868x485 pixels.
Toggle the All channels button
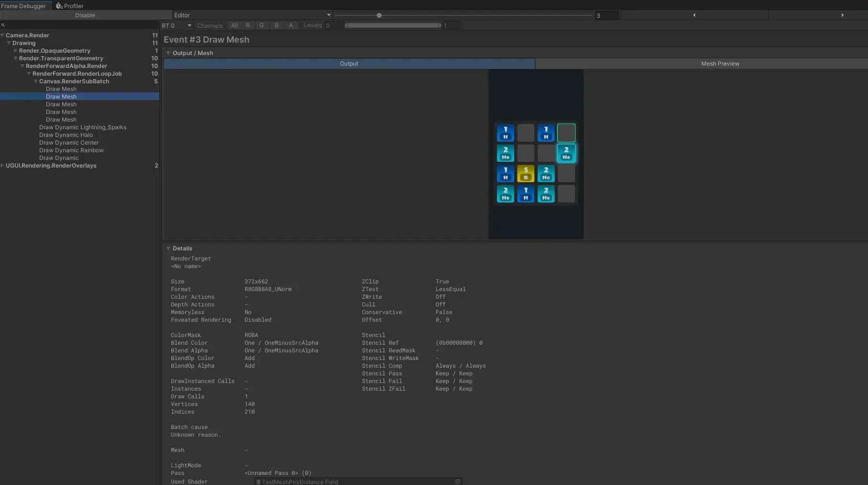point(235,25)
